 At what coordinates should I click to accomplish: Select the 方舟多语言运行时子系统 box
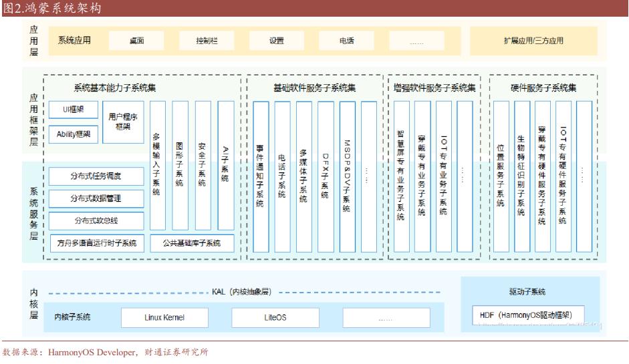[x=97, y=243]
